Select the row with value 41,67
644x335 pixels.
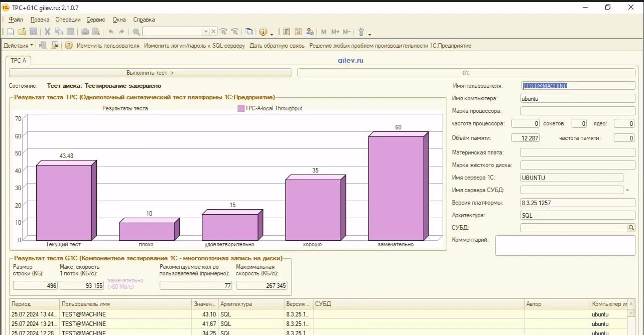coord(318,324)
